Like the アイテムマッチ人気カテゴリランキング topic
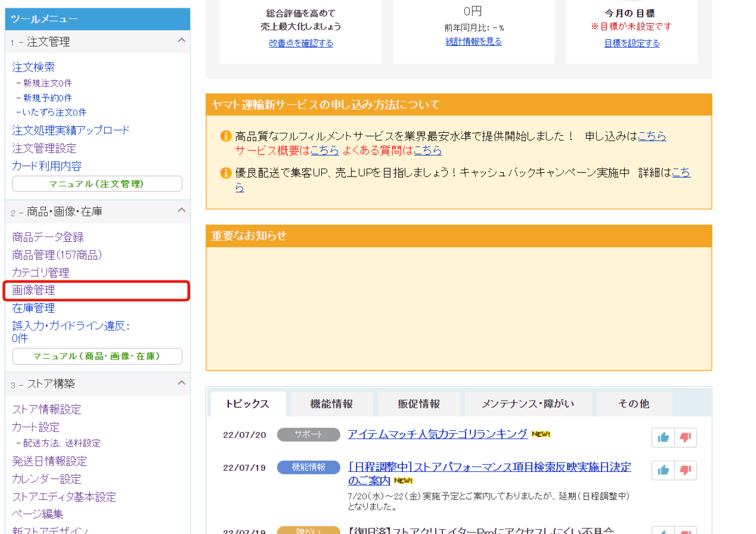This screenshot has width=756, height=534. tap(663, 437)
